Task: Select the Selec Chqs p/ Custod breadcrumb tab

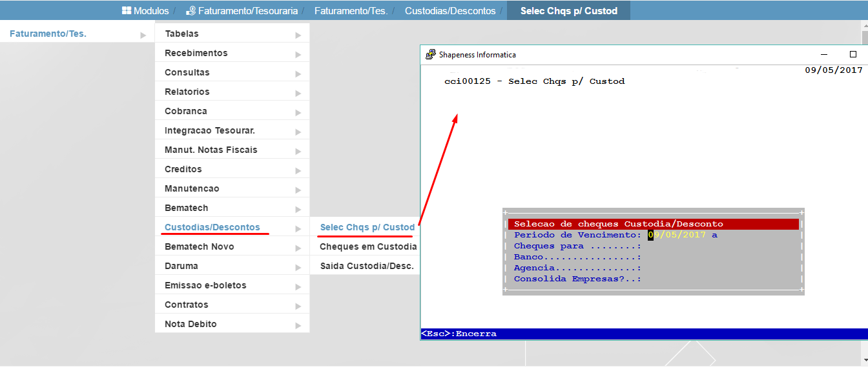Action: click(x=569, y=11)
